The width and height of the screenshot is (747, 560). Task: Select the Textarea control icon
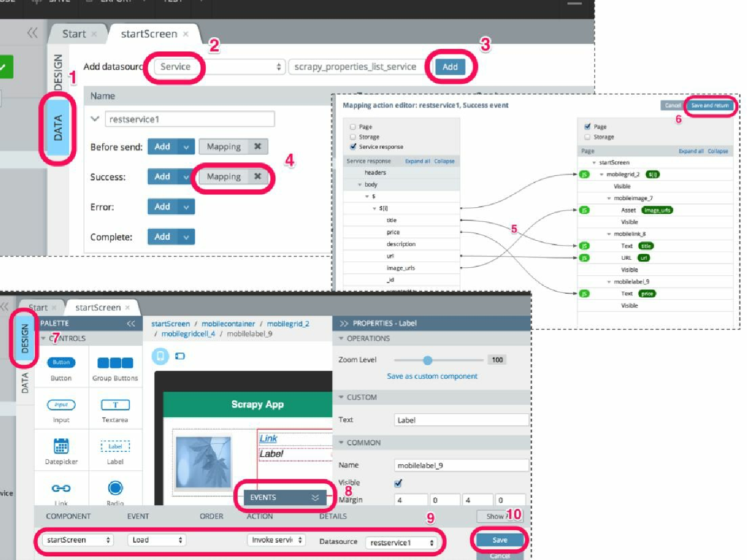click(x=115, y=405)
